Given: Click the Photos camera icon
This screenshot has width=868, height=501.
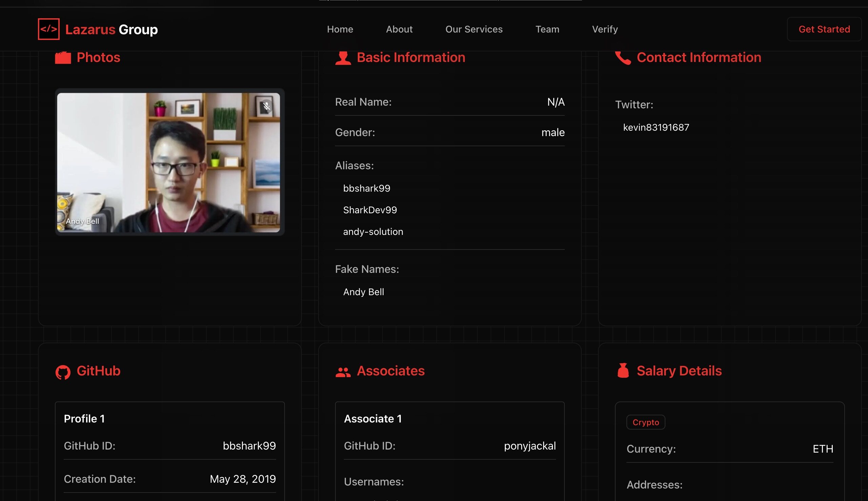Looking at the screenshot, I should 63,58.
